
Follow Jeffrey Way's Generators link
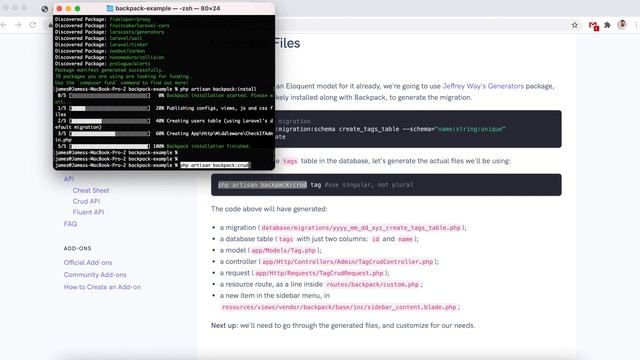pos(483,86)
